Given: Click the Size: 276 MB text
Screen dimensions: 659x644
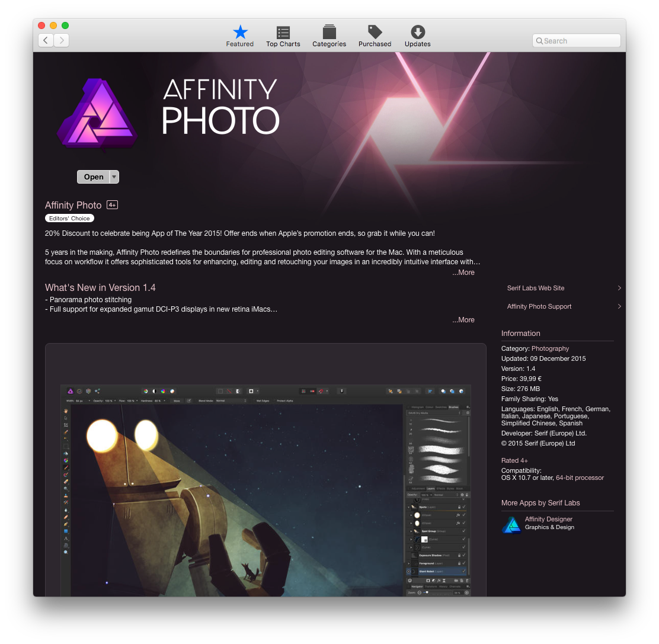Looking at the screenshot, I should pyautogui.click(x=520, y=389).
